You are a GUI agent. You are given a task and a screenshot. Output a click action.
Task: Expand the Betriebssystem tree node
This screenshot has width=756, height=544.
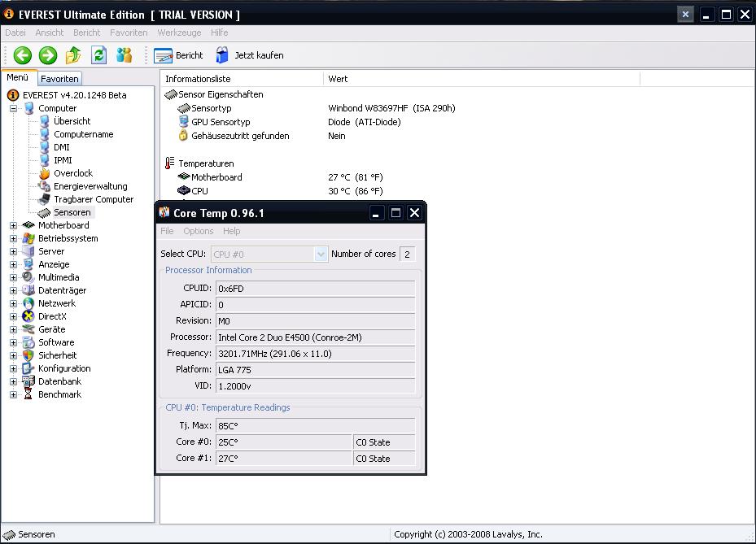[x=14, y=238]
